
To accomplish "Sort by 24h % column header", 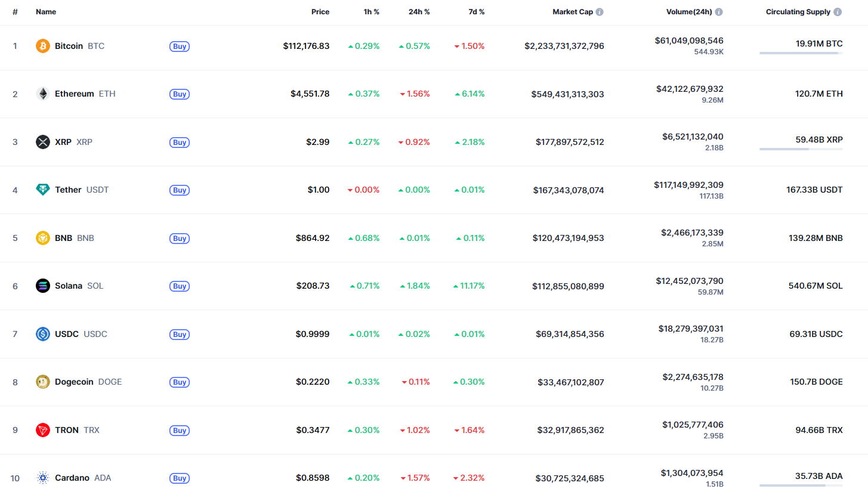I will (x=419, y=12).
